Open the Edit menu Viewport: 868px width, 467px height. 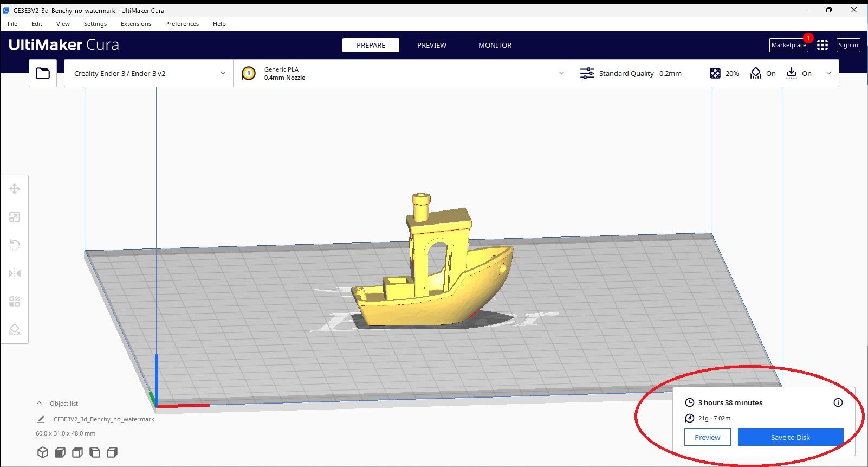tap(37, 24)
